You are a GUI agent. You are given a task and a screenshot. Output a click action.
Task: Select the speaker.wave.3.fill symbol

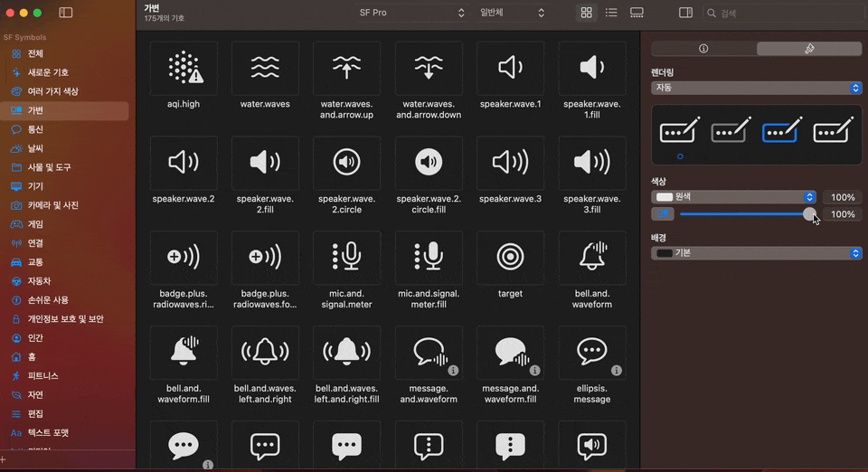tap(592, 163)
